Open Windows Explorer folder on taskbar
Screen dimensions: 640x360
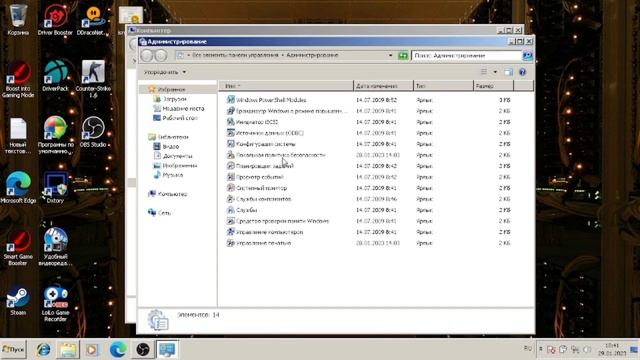(x=68, y=350)
